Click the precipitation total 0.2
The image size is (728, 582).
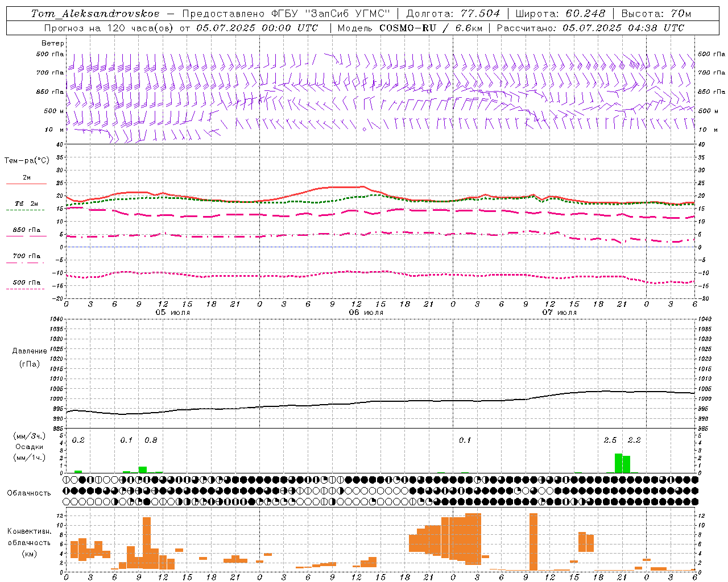pyautogui.click(x=78, y=440)
